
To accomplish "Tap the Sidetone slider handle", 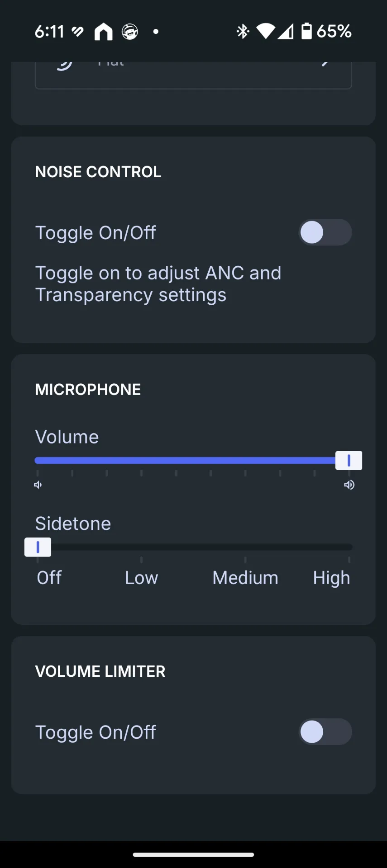I will coord(38,547).
